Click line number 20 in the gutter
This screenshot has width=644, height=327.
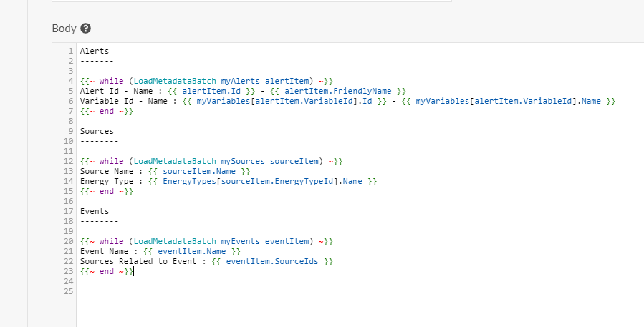click(69, 242)
